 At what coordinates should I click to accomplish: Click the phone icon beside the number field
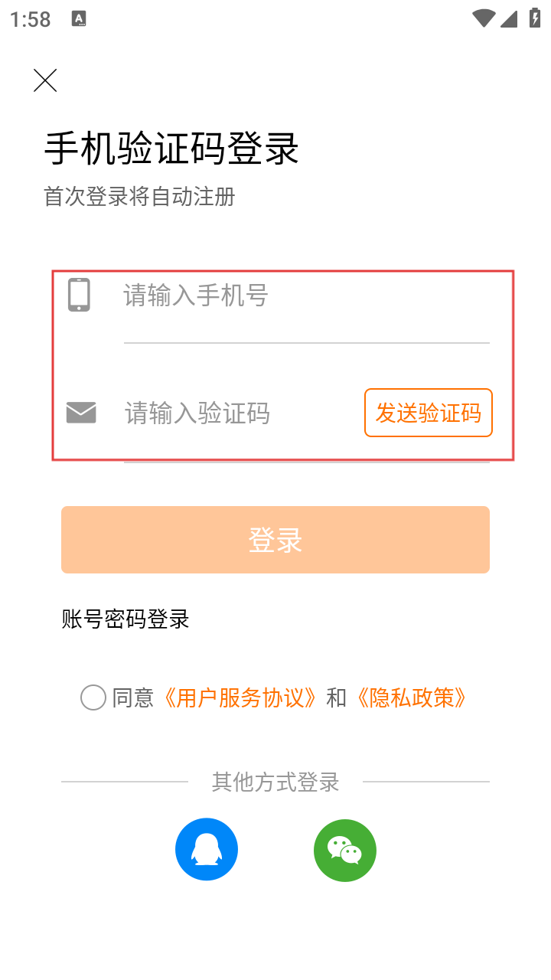click(x=79, y=295)
